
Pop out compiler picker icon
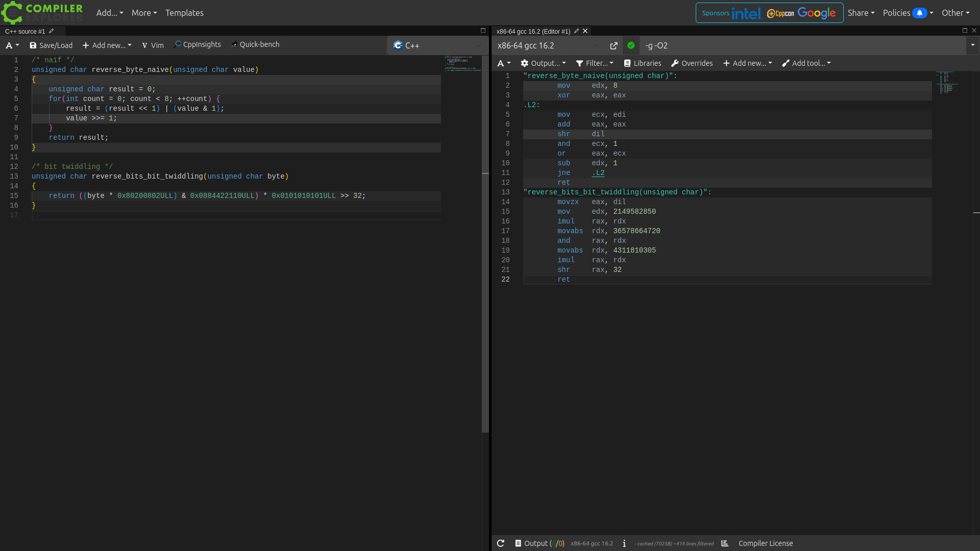[614, 46]
